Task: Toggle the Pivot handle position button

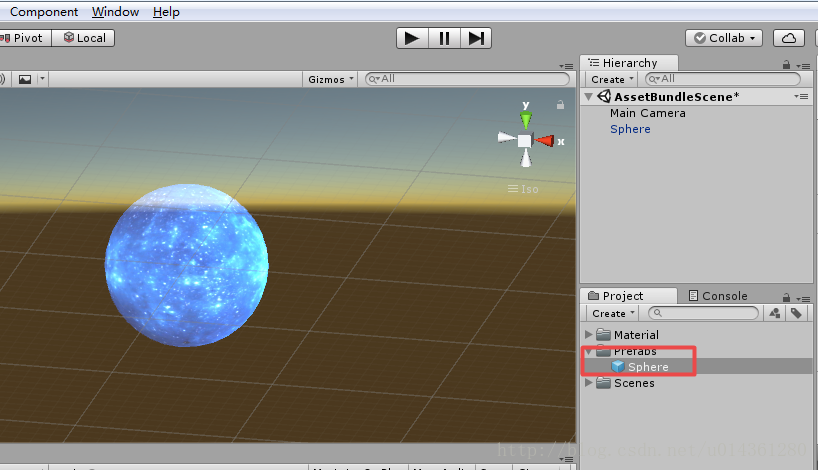Action: [25, 38]
